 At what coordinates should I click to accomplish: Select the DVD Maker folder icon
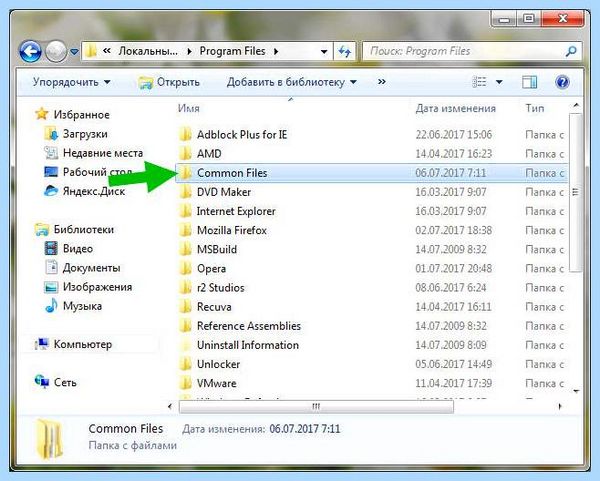coord(186,192)
